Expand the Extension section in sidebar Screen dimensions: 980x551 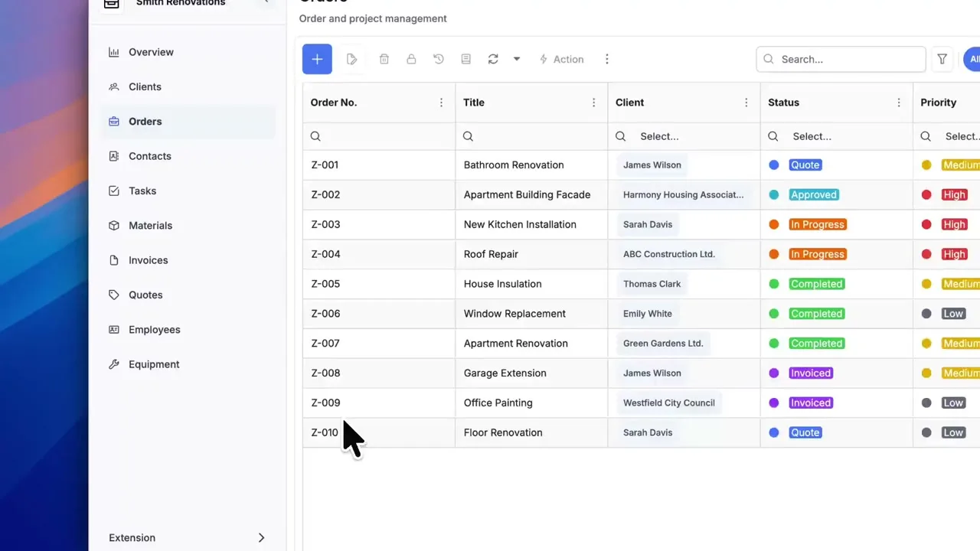tap(187, 537)
